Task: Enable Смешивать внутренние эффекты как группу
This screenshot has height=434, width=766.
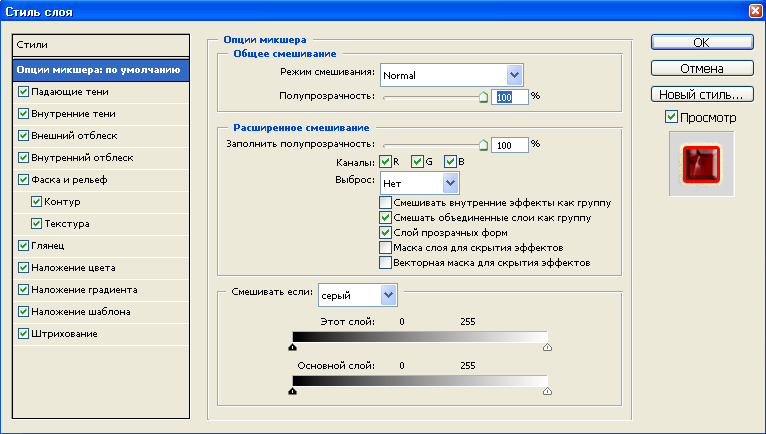Action: pyautogui.click(x=385, y=202)
